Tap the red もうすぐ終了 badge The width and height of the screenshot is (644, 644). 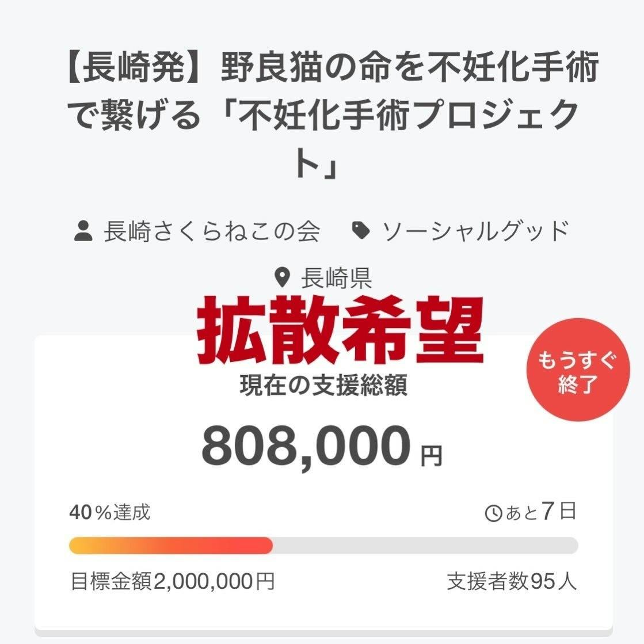(577, 371)
